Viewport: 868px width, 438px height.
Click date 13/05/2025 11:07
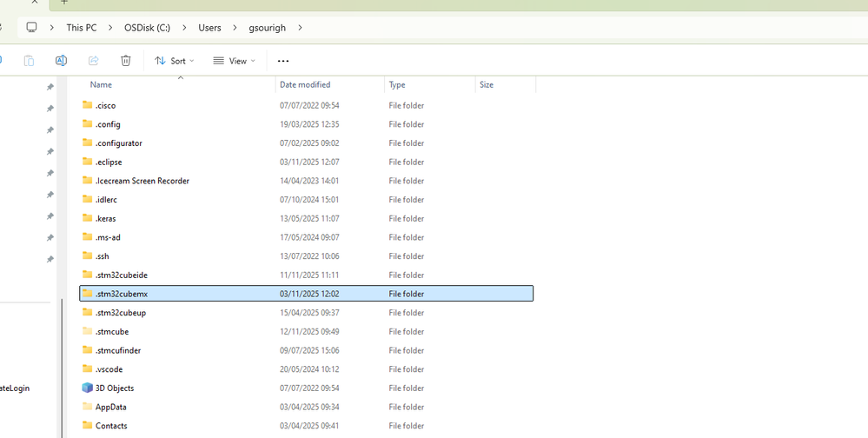(x=309, y=218)
